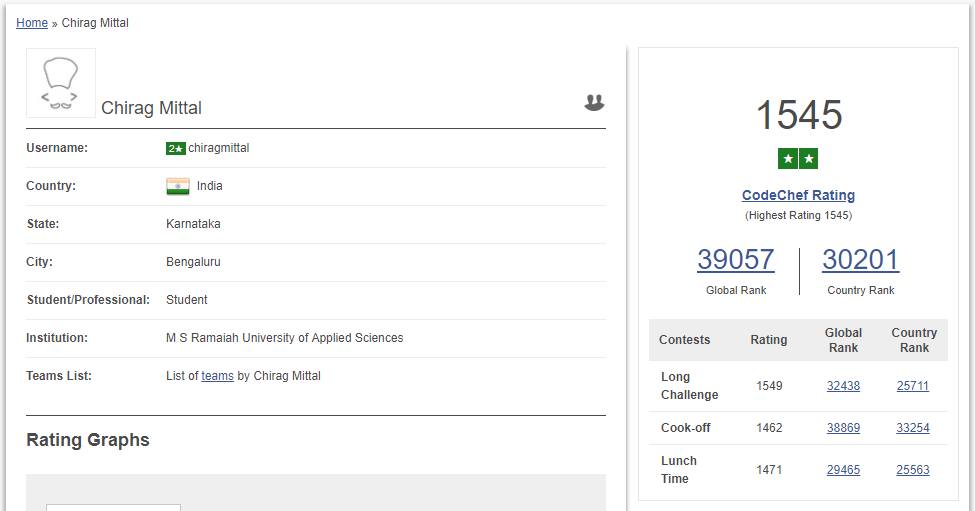Viewport: 975px width, 511px height.
Task: Click the Contests column header
Action: point(684,340)
